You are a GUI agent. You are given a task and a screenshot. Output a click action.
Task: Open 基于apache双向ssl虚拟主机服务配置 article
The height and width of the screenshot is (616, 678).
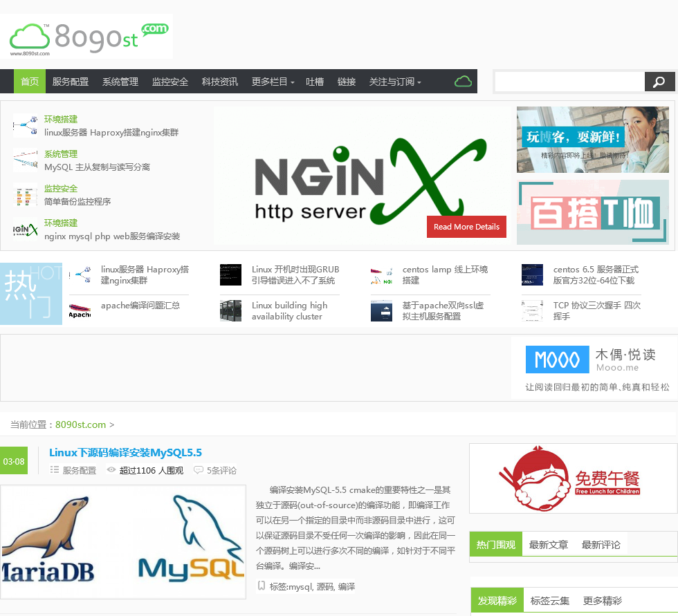pyautogui.click(x=443, y=310)
